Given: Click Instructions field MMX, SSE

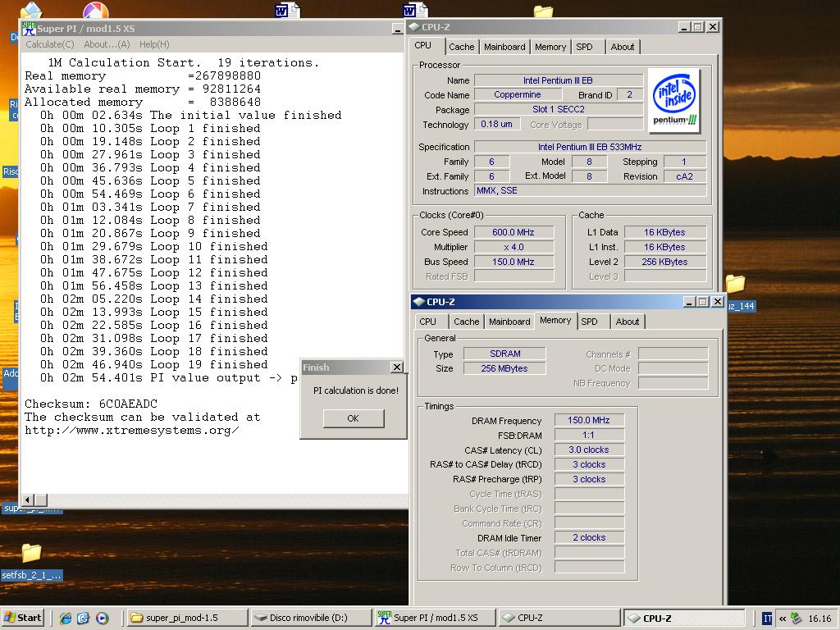Looking at the screenshot, I should (x=590, y=190).
